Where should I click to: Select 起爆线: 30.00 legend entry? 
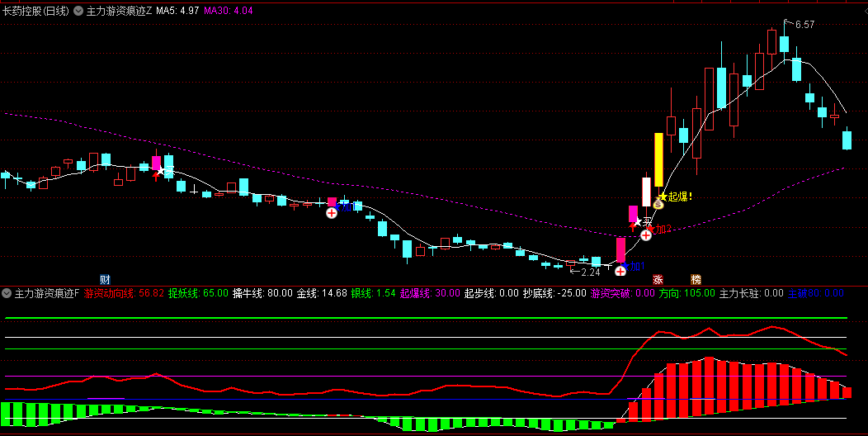click(x=430, y=293)
